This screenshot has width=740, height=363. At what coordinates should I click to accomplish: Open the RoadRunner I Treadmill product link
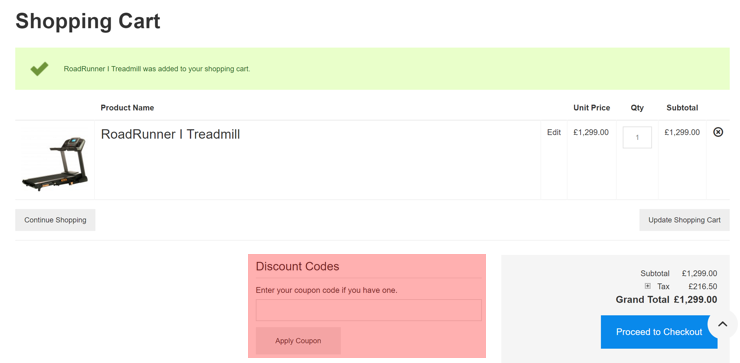pyautogui.click(x=170, y=135)
